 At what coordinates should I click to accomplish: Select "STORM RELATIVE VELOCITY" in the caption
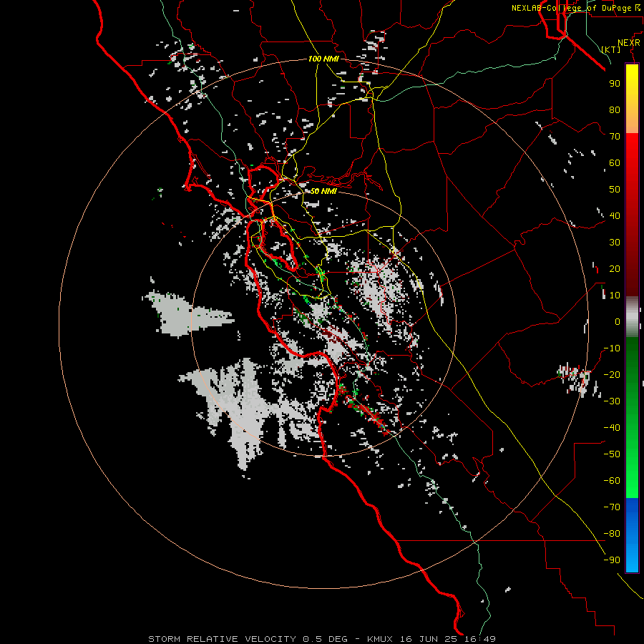click(x=223, y=639)
